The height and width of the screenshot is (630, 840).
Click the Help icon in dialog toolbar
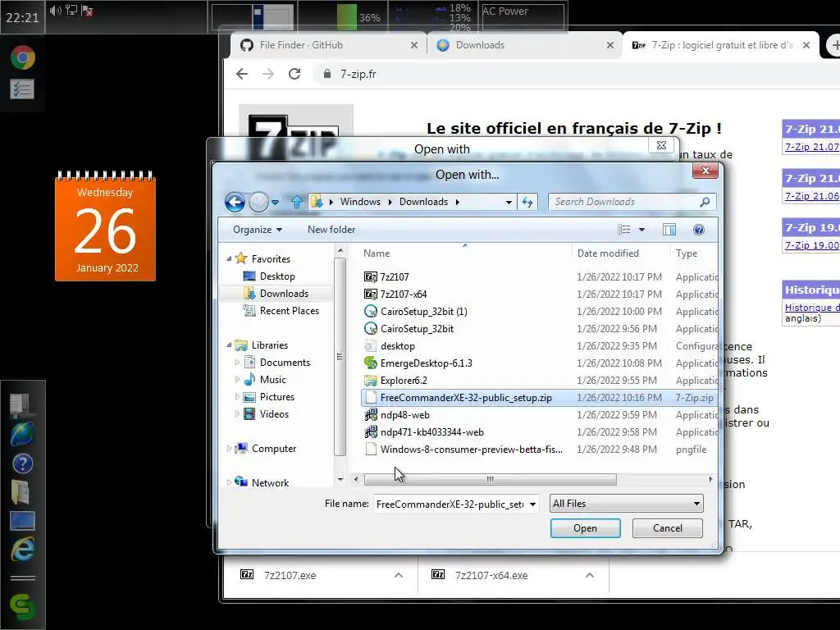coord(699,230)
